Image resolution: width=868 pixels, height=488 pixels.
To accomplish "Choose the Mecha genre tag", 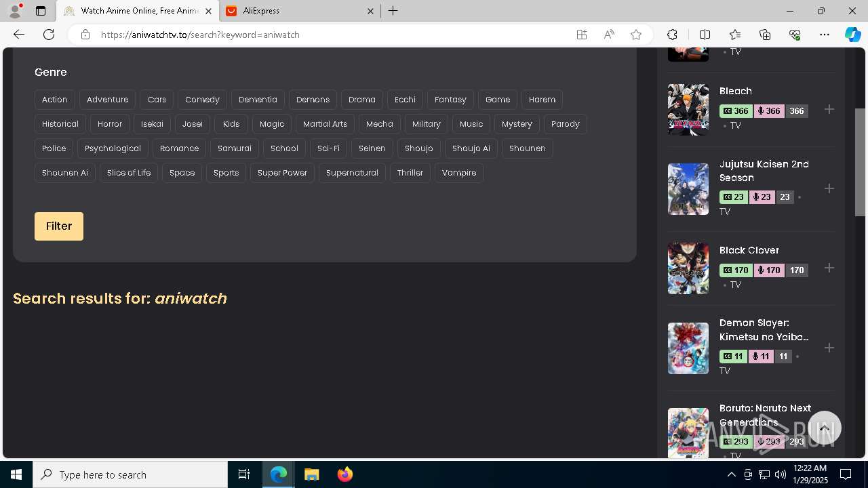I will [x=380, y=124].
